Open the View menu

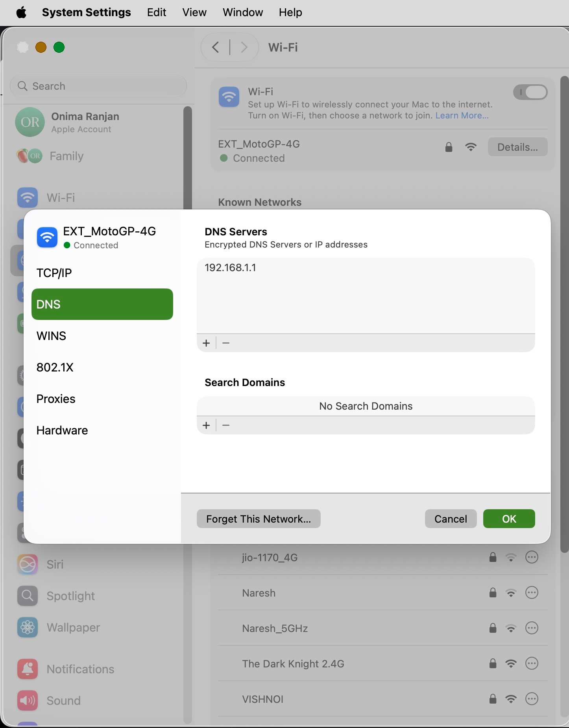click(194, 13)
